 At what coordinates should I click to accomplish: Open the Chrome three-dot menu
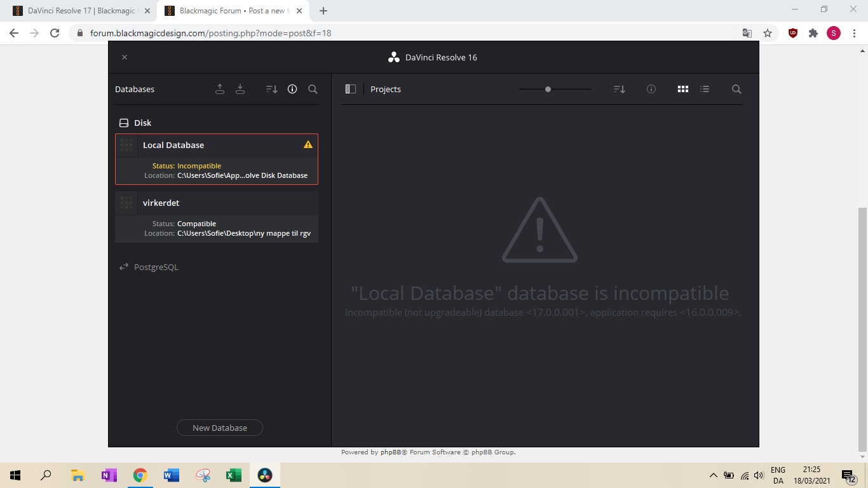855,33
